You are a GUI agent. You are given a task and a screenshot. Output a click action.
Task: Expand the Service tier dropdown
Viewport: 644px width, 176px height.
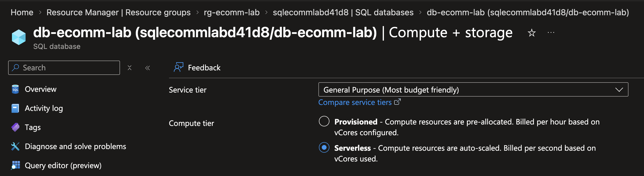pos(473,90)
